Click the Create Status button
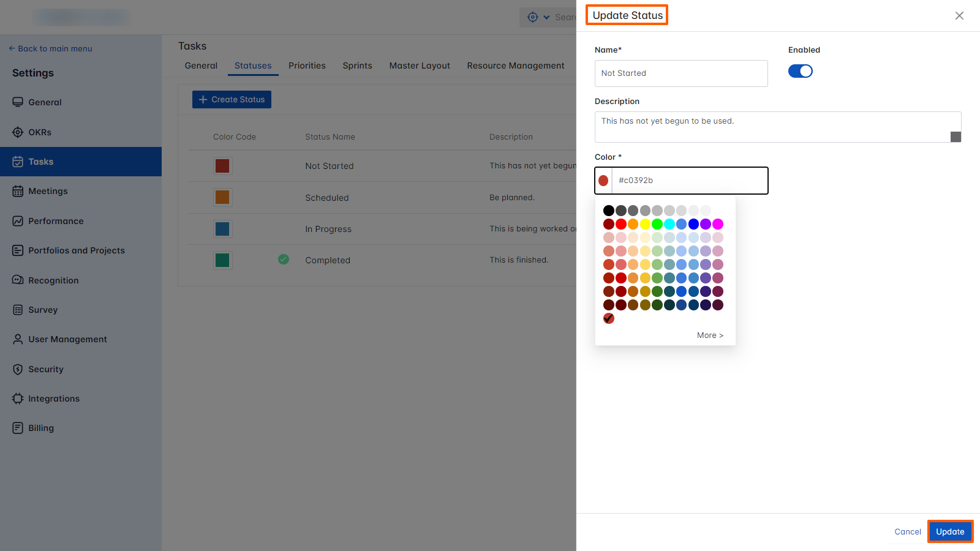The image size is (980, 551). click(231, 99)
